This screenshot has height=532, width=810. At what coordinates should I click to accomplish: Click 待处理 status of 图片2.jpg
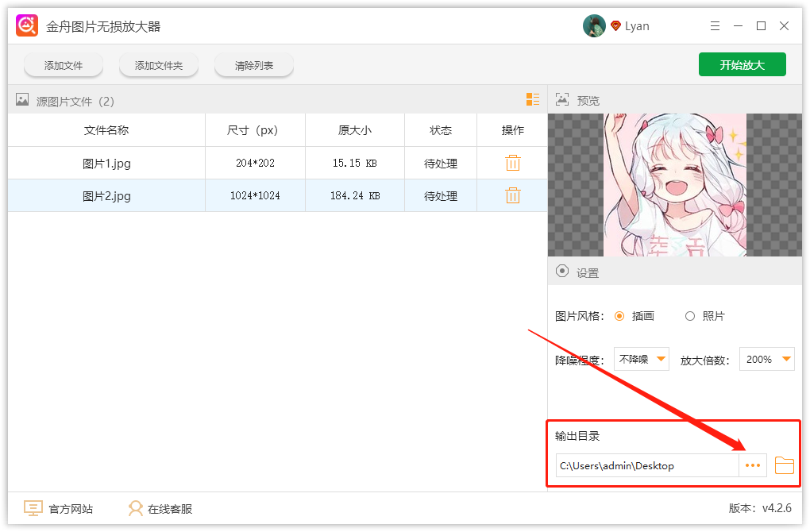[x=441, y=196]
